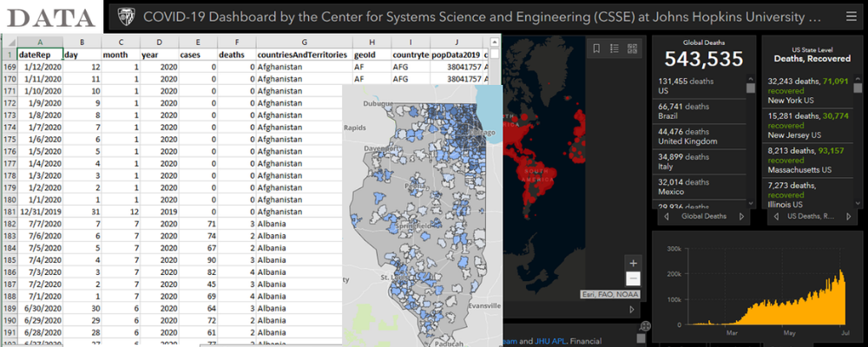Viewport: 868px width, 347px height.
Task: Click the expand-view magnifier icon below map
Action: [644, 326]
